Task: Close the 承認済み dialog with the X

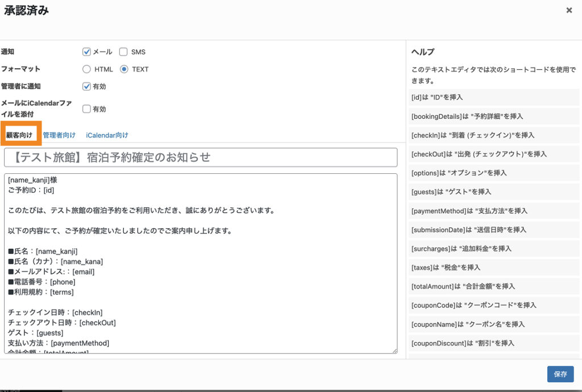Action: point(569,10)
